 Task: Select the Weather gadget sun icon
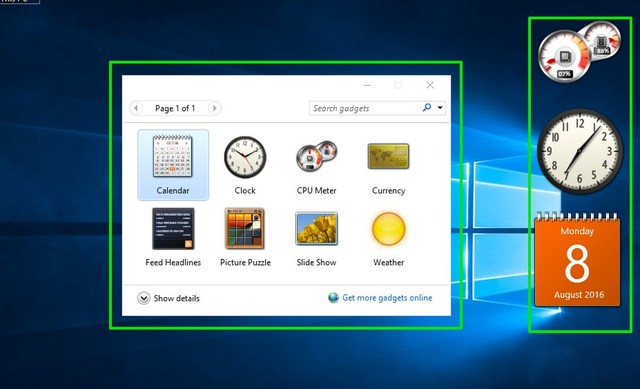[389, 229]
